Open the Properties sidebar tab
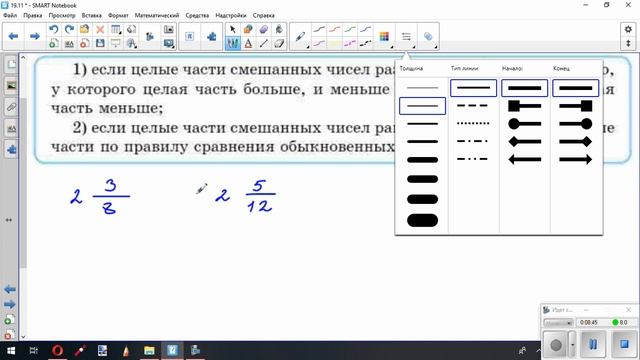This screenshot has width=640, height=360. pos(11,129)
